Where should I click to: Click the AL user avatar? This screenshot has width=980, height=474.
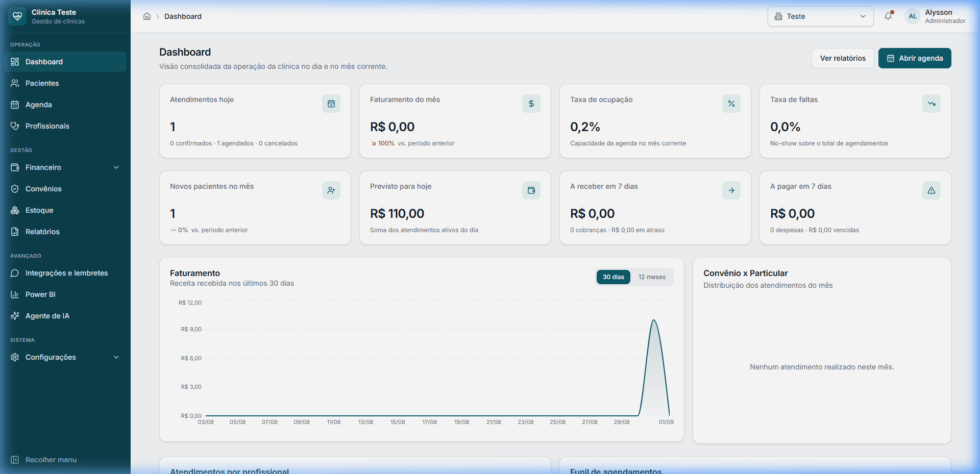[x=913, y=16]
